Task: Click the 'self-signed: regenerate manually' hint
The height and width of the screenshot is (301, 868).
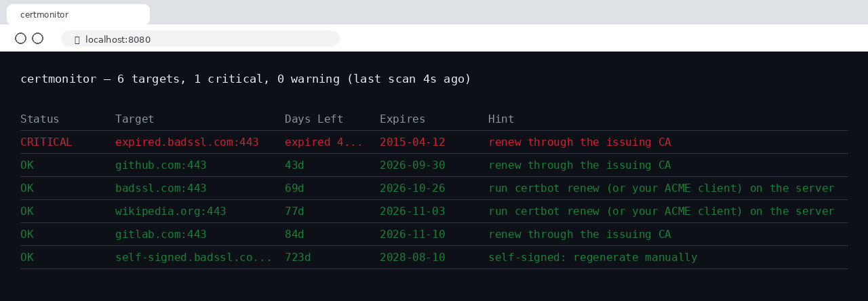Action: pyautogui.click(x=593, y=258)
